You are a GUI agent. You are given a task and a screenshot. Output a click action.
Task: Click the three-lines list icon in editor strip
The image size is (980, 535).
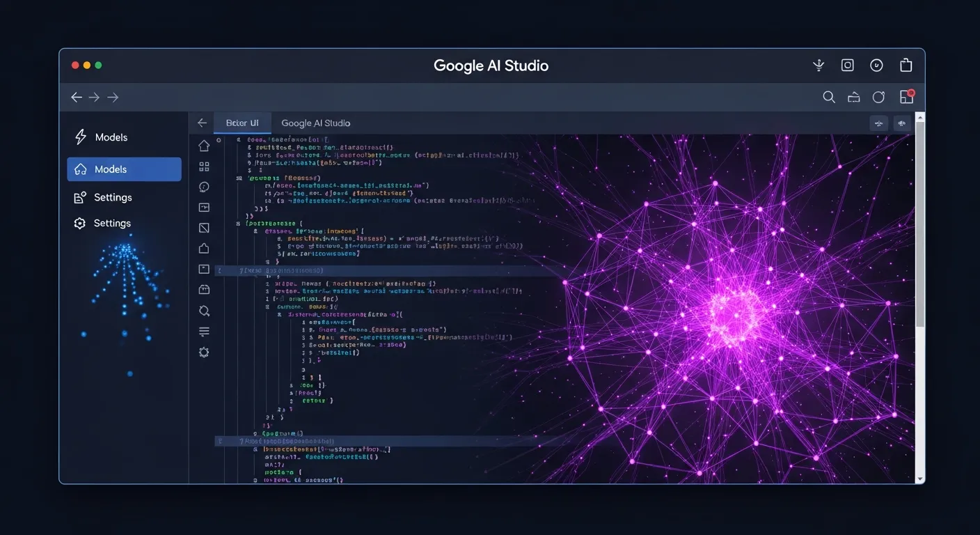coord(204,332)
